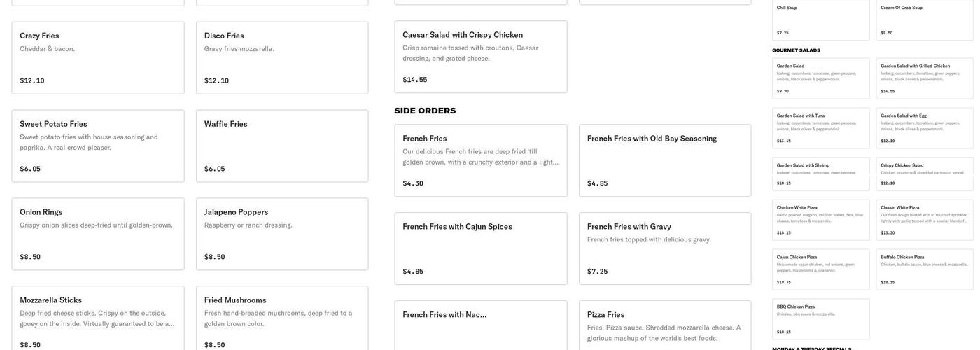Click the BBQ Chicken Pizza card
This screenshot has width=980, height=350.
[x=820, y=319]
